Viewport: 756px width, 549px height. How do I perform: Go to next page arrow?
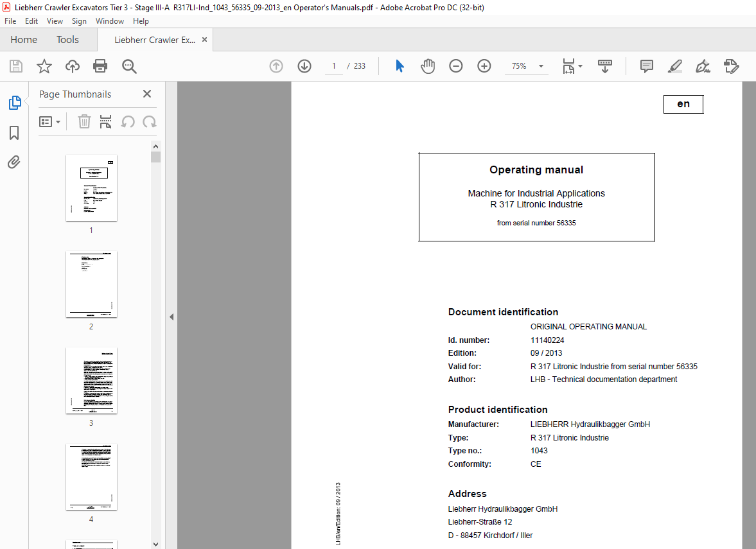304,66
